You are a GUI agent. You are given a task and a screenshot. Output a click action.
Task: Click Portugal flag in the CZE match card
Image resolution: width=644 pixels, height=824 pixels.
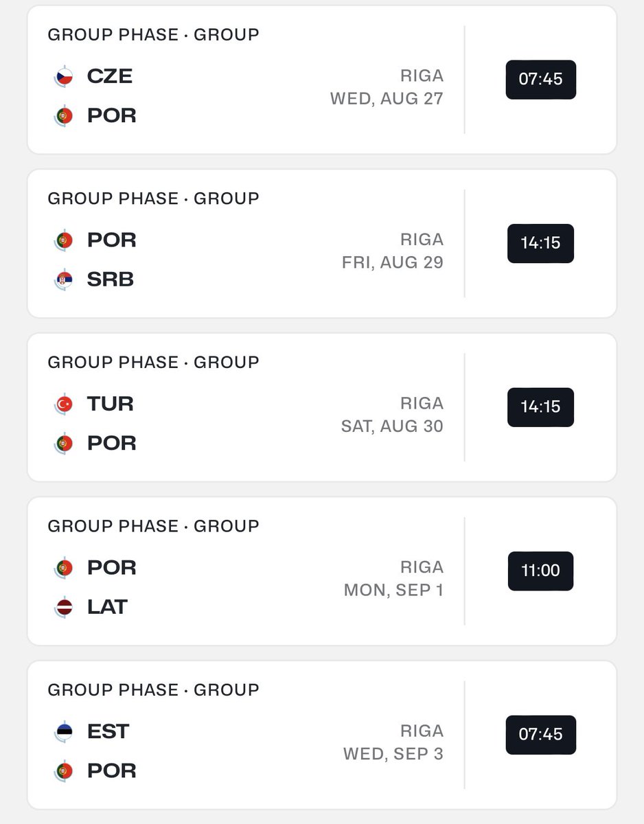tap(64, 116)
